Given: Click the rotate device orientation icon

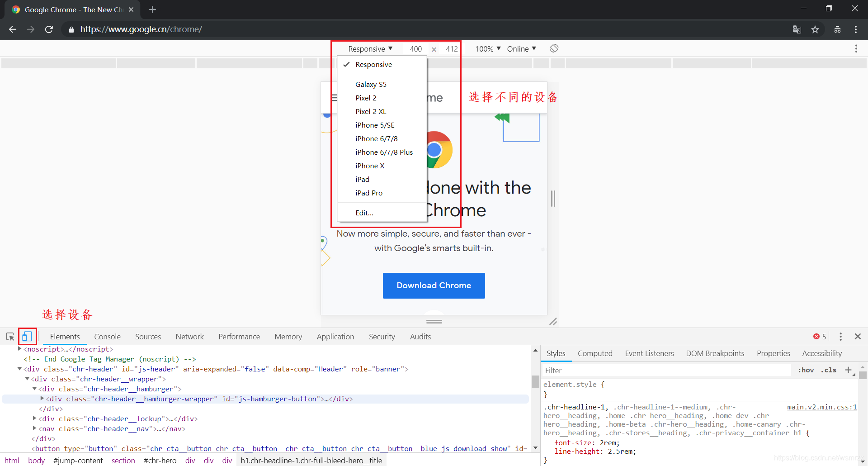Looking at the screenshot, I should click(x=554, y=48).
